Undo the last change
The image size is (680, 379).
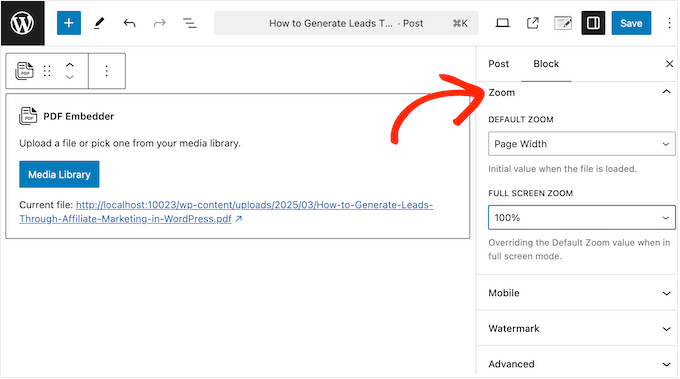coord(129,23)
